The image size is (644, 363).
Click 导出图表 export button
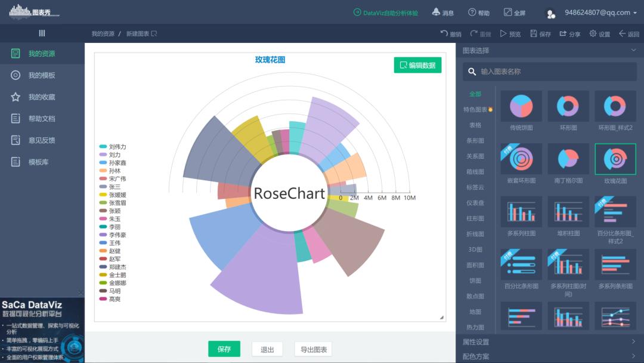314,349
